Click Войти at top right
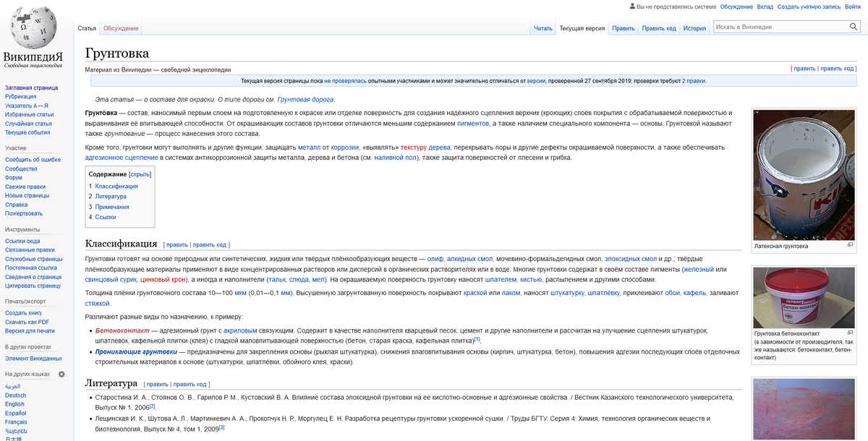Image resolution: width=868 pixels, height=441 pixels. pos(853,7)
